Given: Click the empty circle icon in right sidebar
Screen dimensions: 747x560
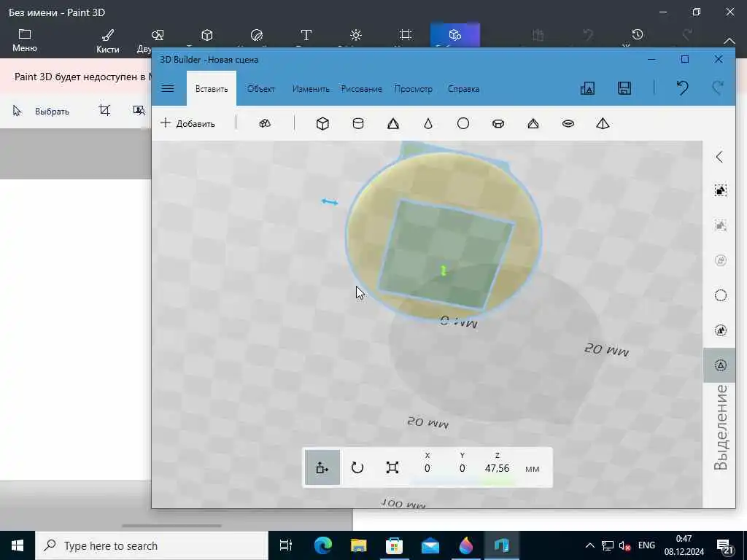Looking at the screenshot, I should tap(720, 295).
